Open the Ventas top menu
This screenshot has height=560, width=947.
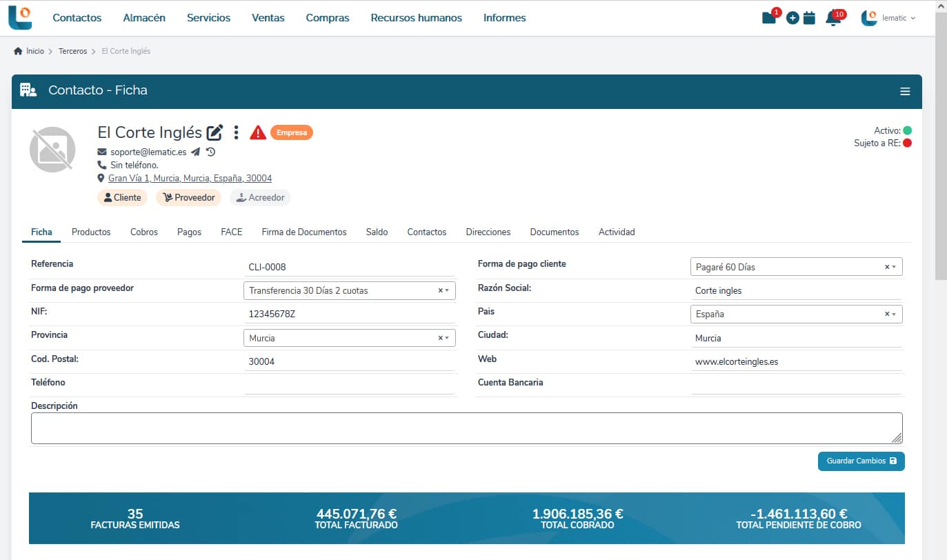268,18
